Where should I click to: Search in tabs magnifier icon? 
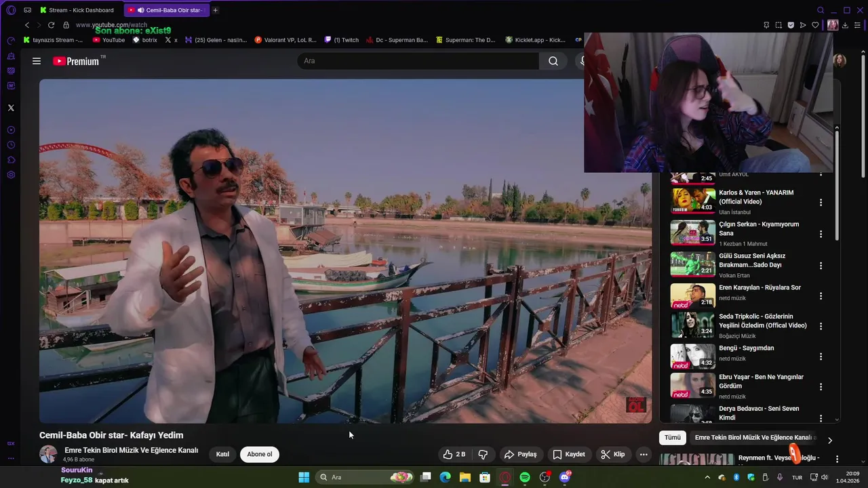821,10
